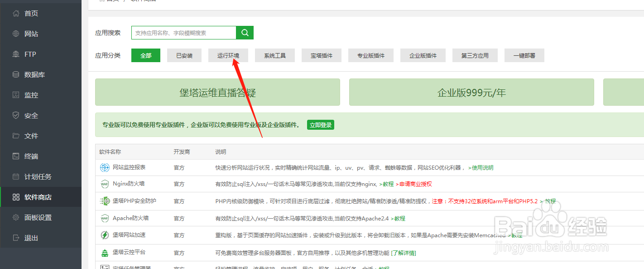Click the 堡塔云控平台 icon
Image resolution: width=644 pixels, height=269 pixels.
[105, 253]
